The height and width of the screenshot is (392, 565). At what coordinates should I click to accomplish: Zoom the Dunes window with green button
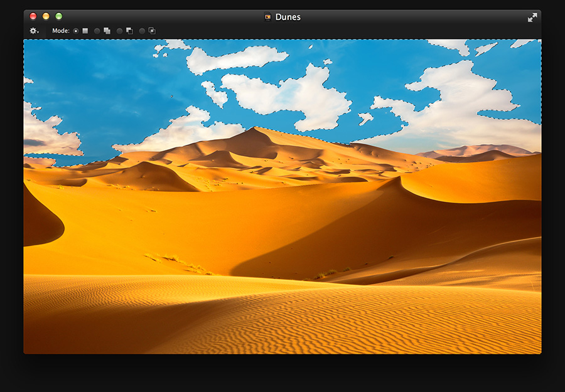click(x=59, y=16)
